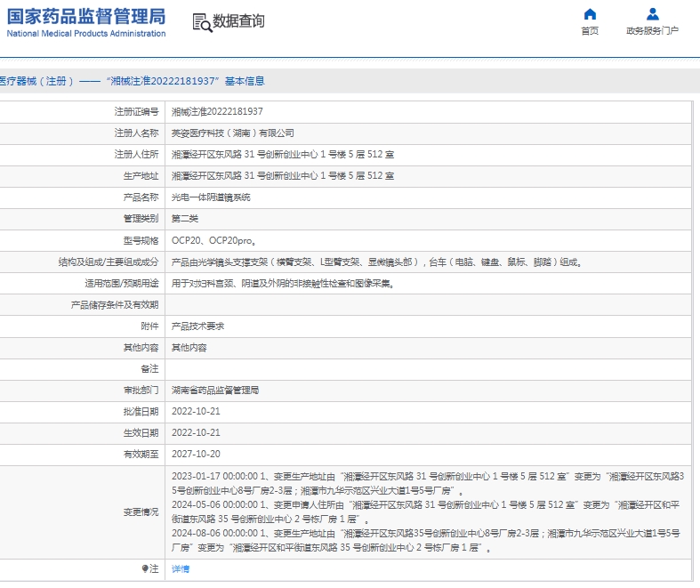Open 产品技术要求 attachment
This screenshot has height=588, width=700.
pyautogui.click(x=197, y=326)
